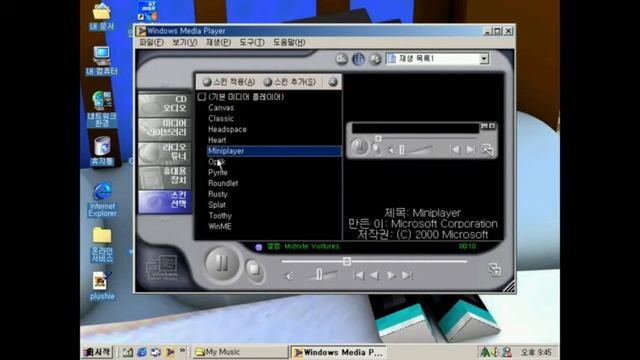This screenshot has width=640, height=360.
Task: Open 휴지통 recycle bin icon
Action: click(x=102, y=151)
